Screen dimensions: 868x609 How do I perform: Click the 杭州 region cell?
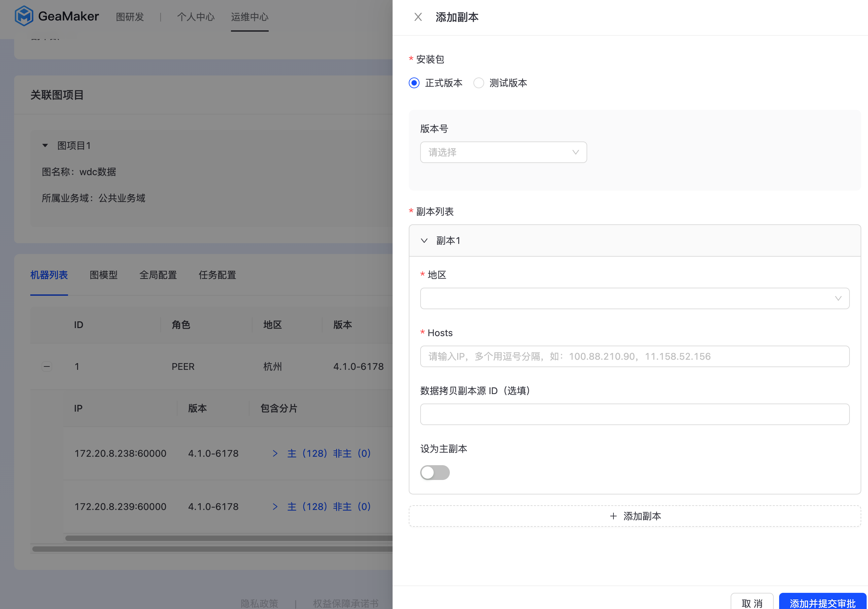click(x=272, y=366)
